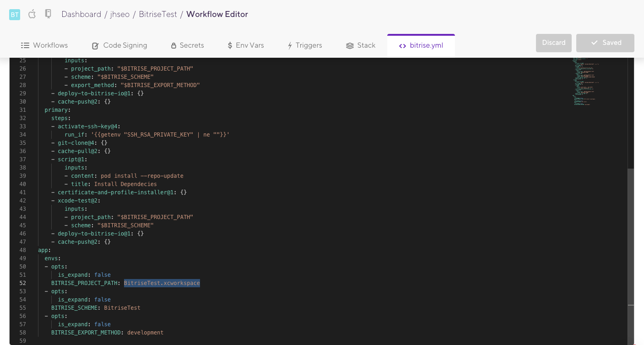This screenshot has height=345, width=644.
Task: Click the "script@1" step line
Action: click(69, 159)
